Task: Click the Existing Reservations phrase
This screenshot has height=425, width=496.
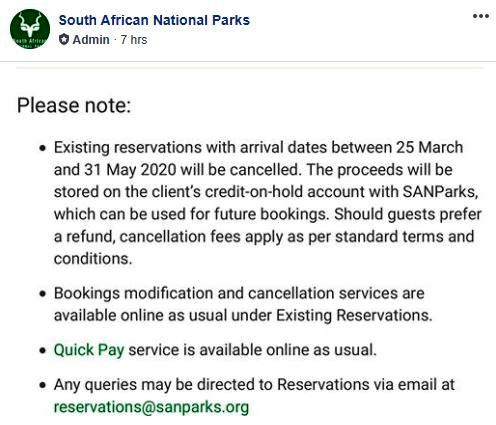Action: pos(354,315)
